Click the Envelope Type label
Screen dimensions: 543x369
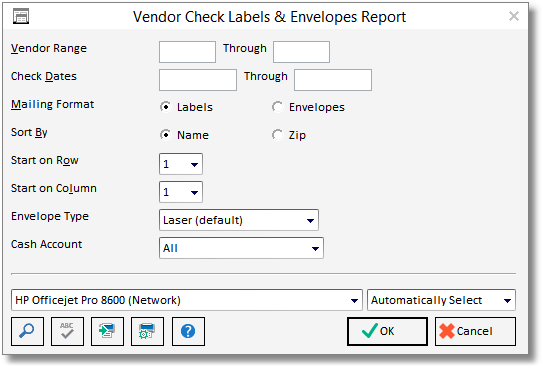[x=50, y=216]
